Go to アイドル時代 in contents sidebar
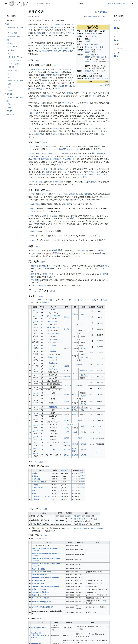The width and height of the screenshot is (138, 644). point(12,33)
